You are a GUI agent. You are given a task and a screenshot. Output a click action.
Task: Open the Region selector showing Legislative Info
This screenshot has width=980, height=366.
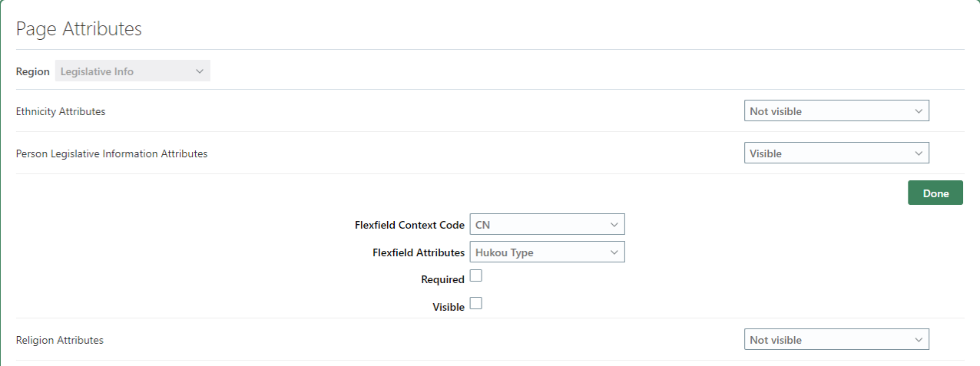click(x=132, y=71)
